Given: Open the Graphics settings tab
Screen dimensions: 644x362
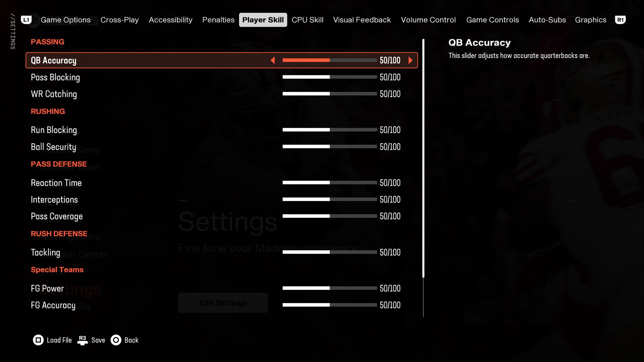Looking at the screenshot, I should 590,19.
